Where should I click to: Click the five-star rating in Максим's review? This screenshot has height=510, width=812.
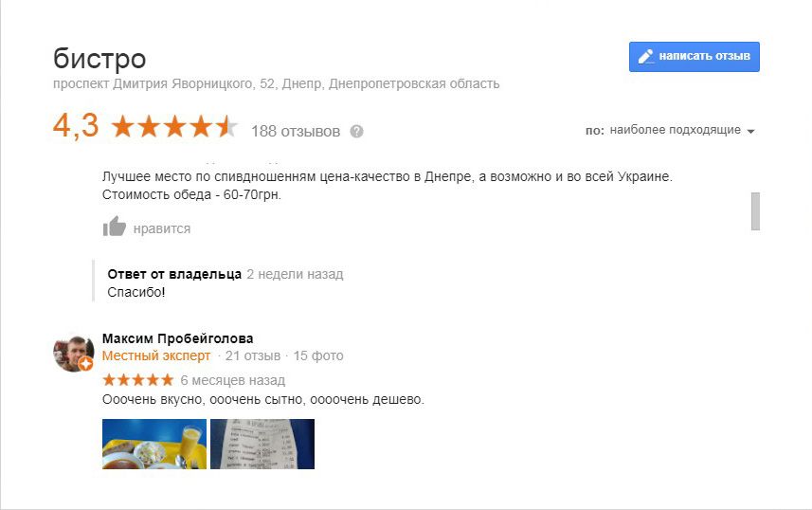point(137,380)
